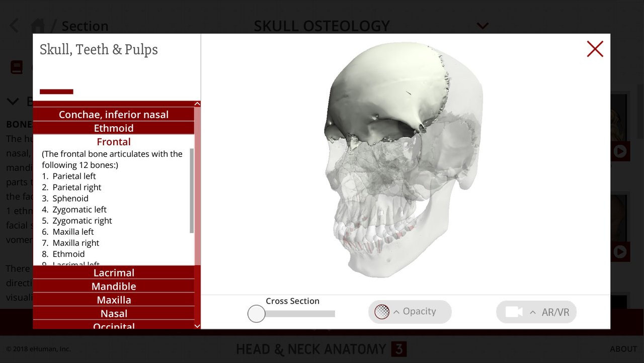Click the Cross Section slider handle
Image resolution: width=644 pixels, height=363 pixels.
(257, 314)
